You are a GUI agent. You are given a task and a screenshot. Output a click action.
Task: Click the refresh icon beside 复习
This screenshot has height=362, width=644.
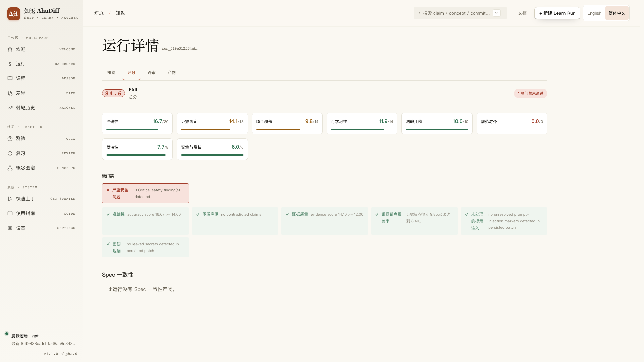pos(10,153)
